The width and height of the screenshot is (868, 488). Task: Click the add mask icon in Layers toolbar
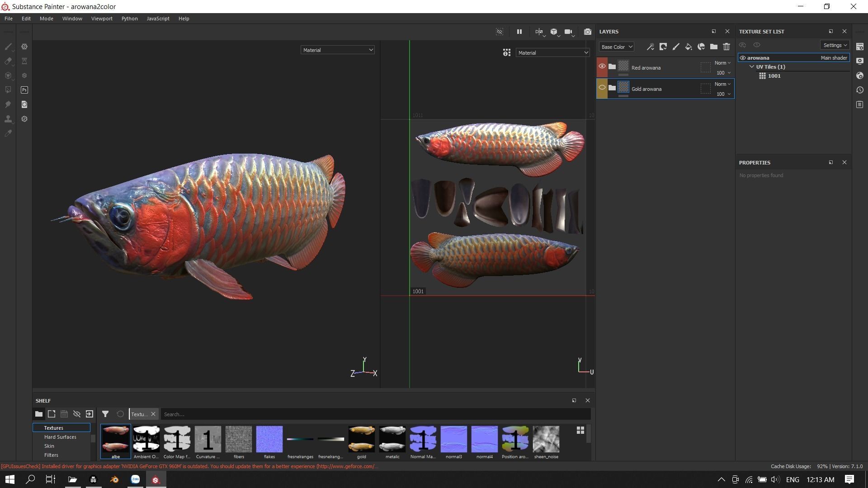coord(663,47)
